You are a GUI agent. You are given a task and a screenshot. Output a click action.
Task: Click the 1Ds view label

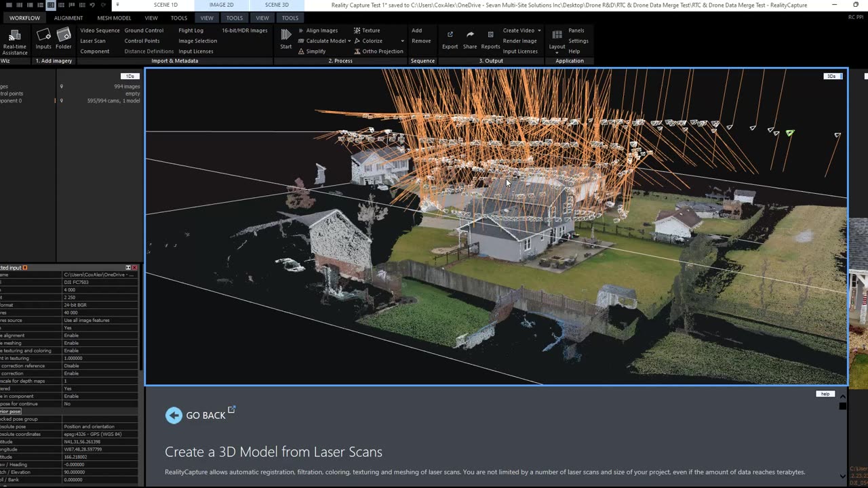pos(130,77)
